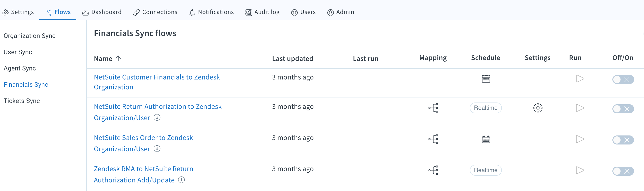
Task: Click the Run column header
Action: [x=575, y=58]
